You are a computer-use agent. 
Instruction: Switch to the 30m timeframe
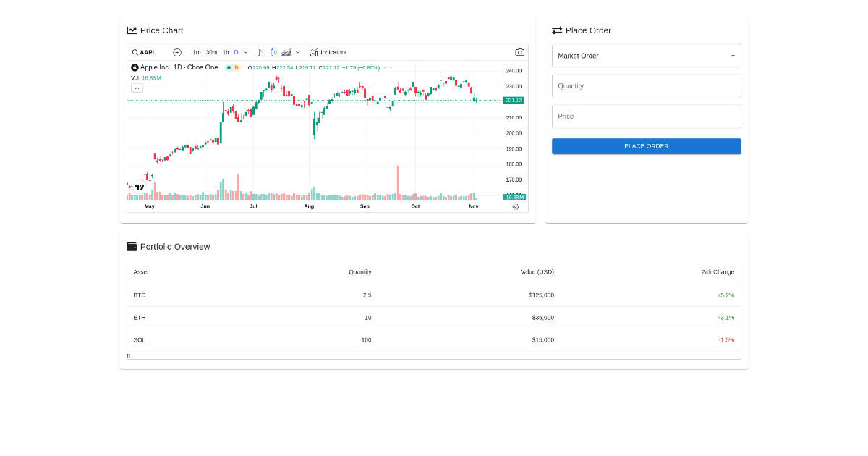(211, 52)
